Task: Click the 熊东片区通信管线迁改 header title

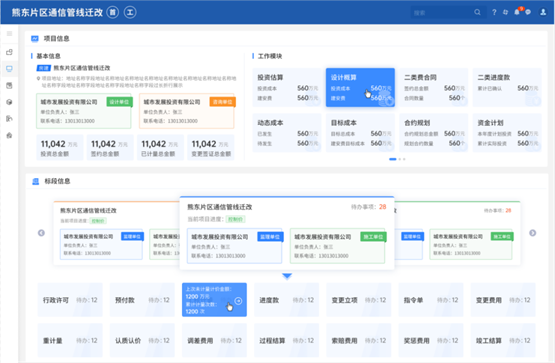Action: (x=57, y=12)
